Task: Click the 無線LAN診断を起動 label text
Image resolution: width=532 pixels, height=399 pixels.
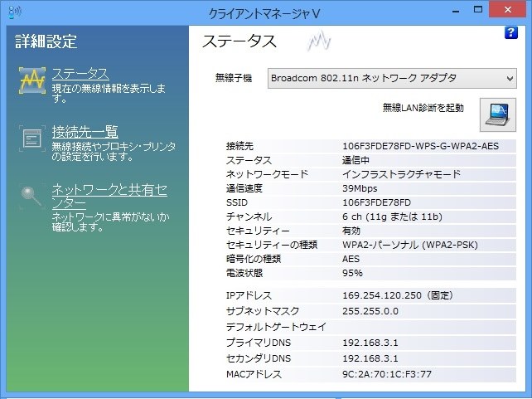Action: pos(423,108)
